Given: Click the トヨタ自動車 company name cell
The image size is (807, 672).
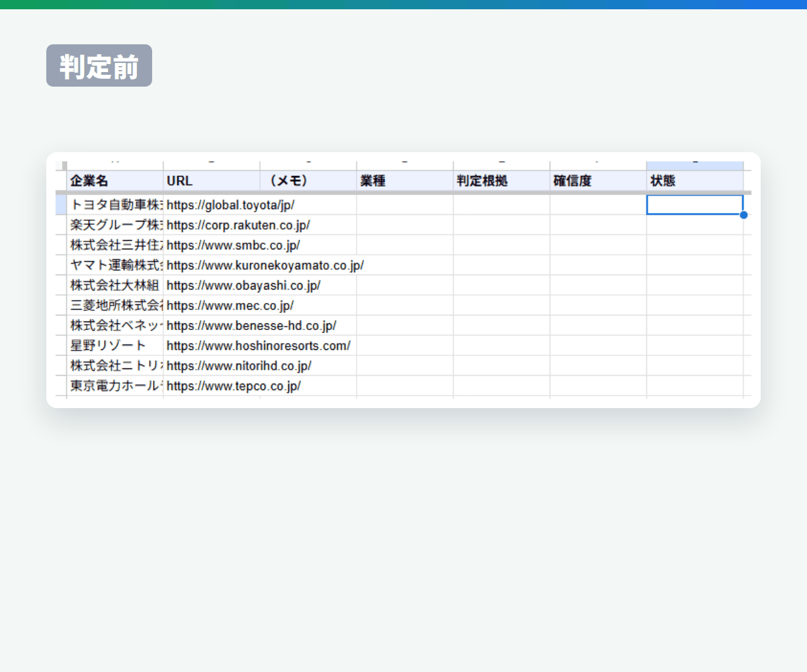Looking at the screenshot, I should pos(115,205).
